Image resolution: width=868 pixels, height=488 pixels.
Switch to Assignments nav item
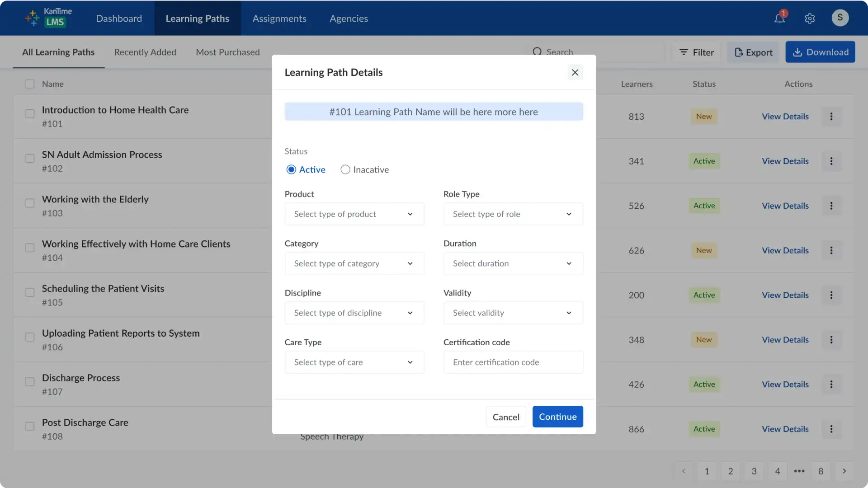point(279,19)
